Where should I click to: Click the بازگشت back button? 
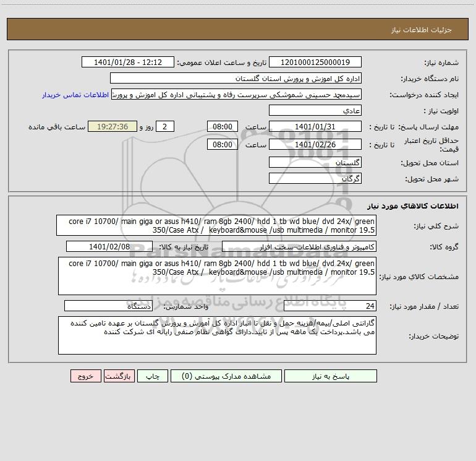pos(119,376)
